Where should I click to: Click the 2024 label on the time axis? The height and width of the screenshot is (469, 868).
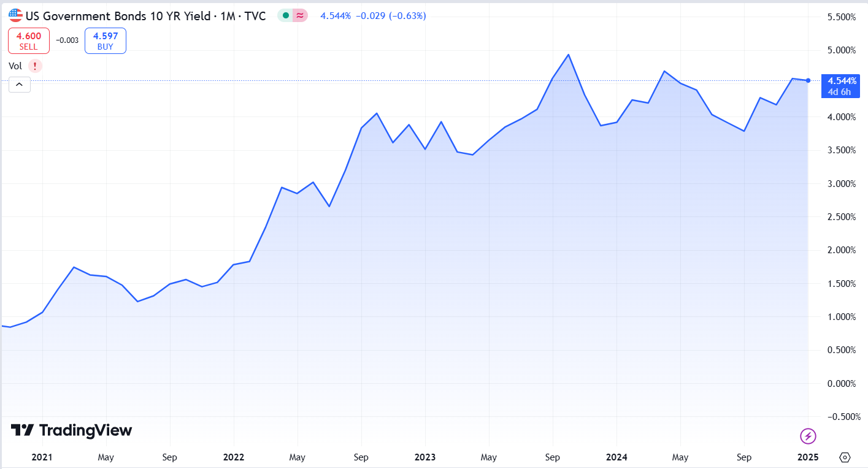pos(616,457)
